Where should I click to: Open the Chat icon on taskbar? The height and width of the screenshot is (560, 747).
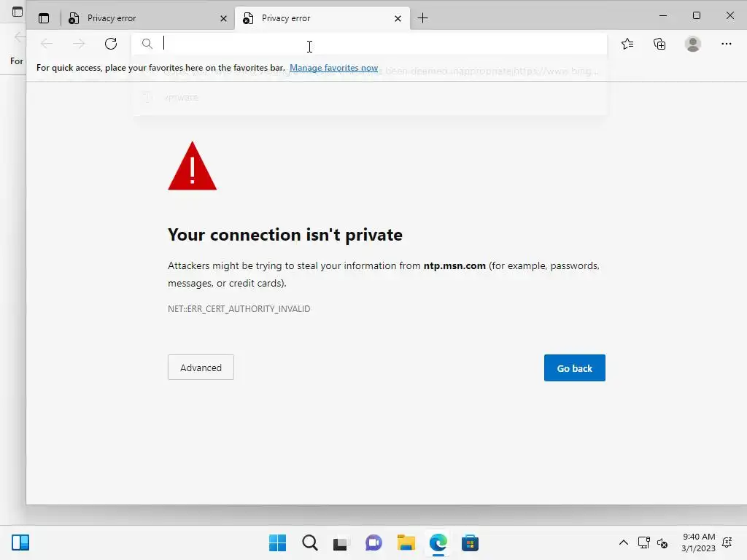pos(373,542)
